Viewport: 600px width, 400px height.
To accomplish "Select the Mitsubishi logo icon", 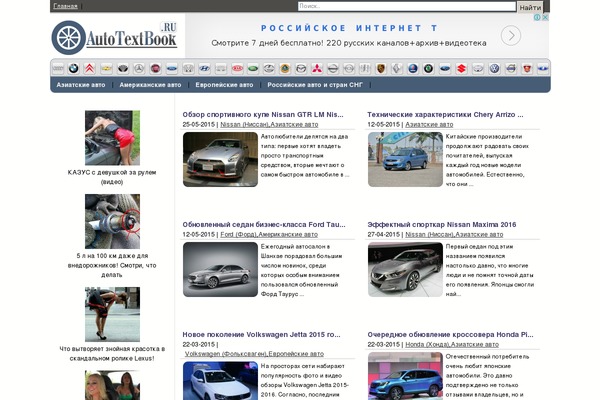I will [x=316, y=68].
